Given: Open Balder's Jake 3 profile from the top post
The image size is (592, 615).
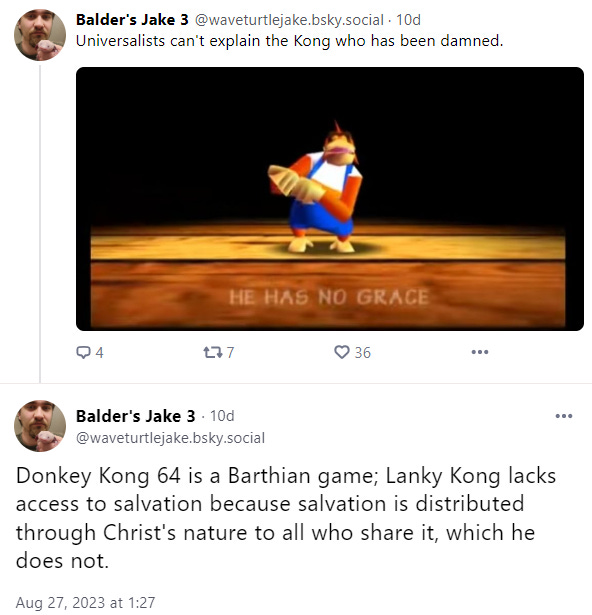Looking at the screenshot, I should tap(132, 20).
